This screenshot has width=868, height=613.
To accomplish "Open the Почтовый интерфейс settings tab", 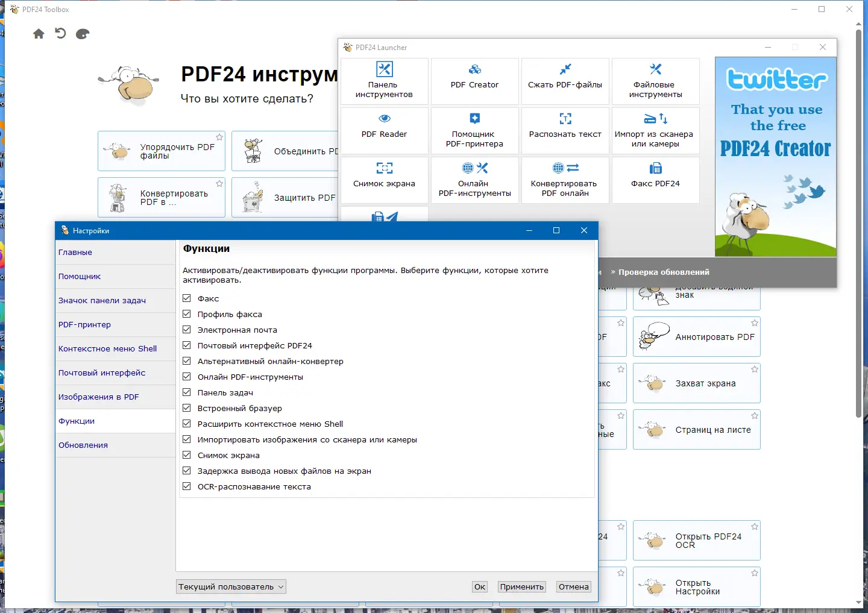I will [115, 373].
